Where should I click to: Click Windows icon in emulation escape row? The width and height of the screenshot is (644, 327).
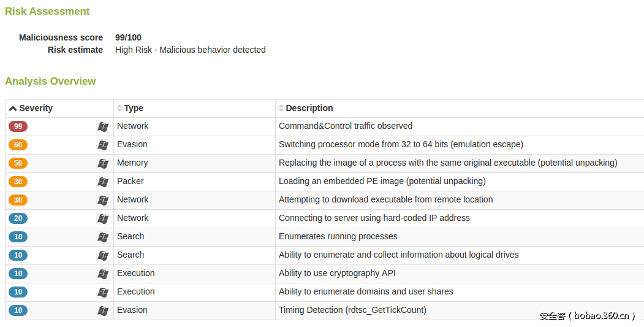tap(103, 145)
